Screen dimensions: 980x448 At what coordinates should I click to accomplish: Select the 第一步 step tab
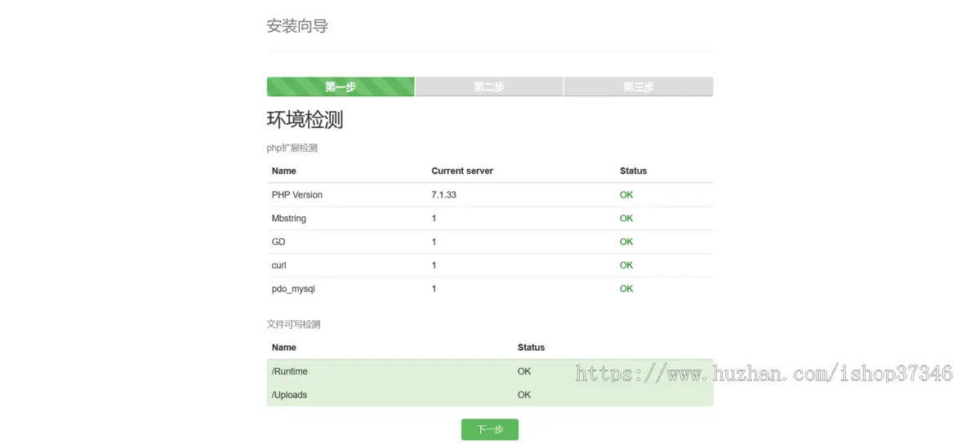[341, 86]
